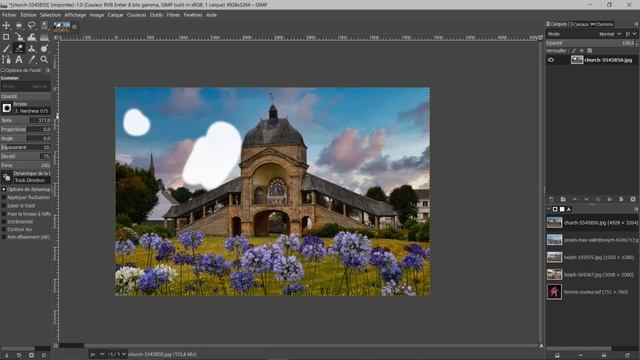Adjust the Espacement slider
This screenshot has width=640, height=360.
[x=25, y=147]
